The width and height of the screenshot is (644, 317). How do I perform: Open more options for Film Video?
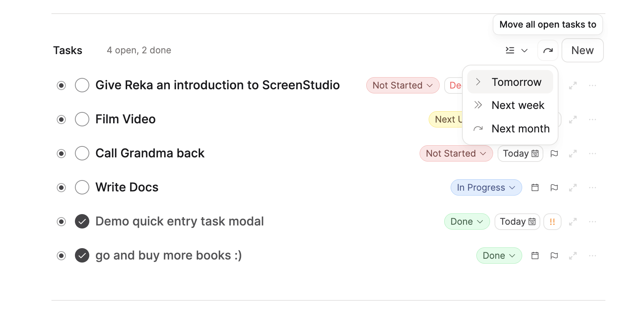click(x=592, y=120)
